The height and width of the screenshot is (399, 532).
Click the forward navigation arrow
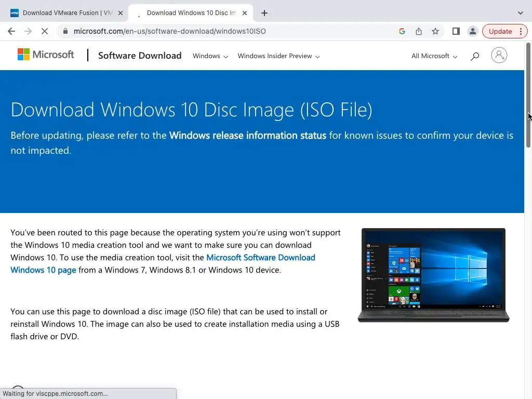(28, 31)
